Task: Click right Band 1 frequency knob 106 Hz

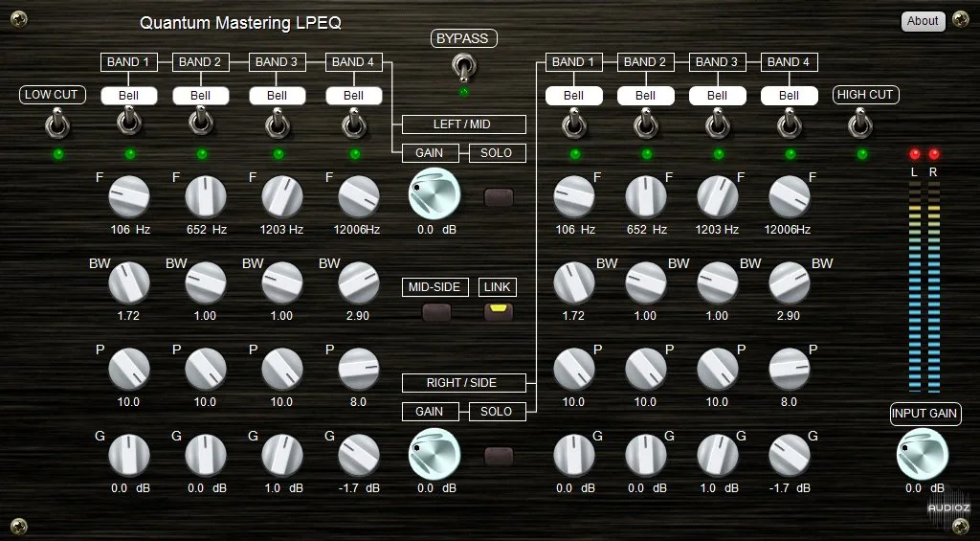Action: point(574,196)
